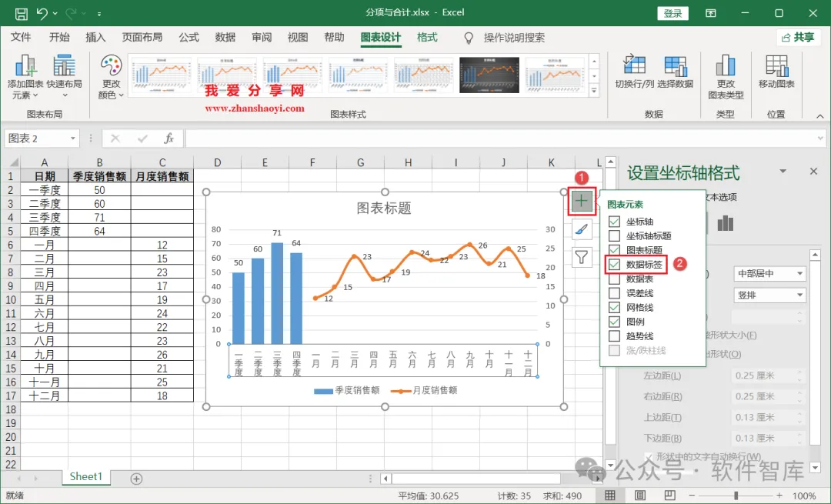Click the 月度销售额 legend entry

(424, 391)
